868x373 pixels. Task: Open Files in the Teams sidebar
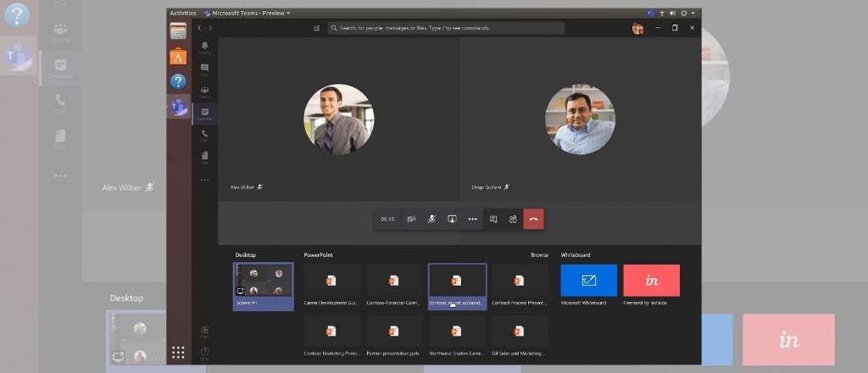[205, 158]
